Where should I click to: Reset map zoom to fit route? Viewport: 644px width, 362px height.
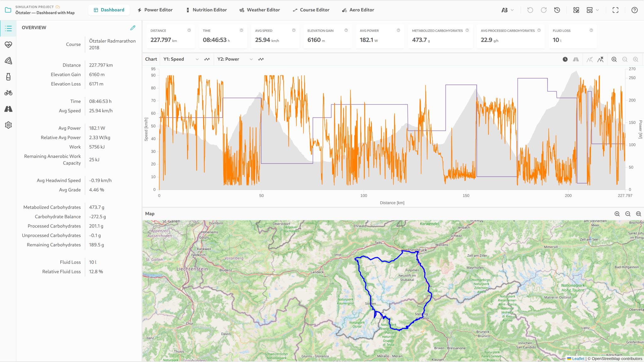pos(639,214)
